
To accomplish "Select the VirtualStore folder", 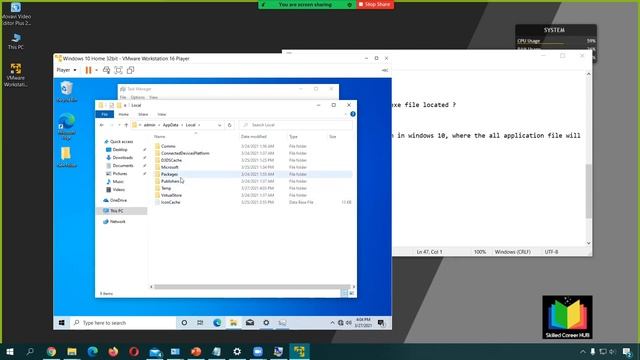I will click(171, 195).
